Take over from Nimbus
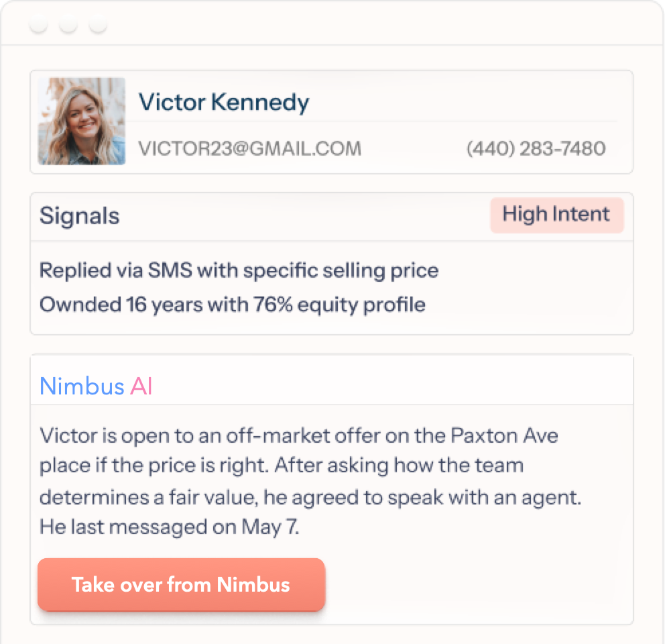Screen dimensions: 665x644 (181, 584)
